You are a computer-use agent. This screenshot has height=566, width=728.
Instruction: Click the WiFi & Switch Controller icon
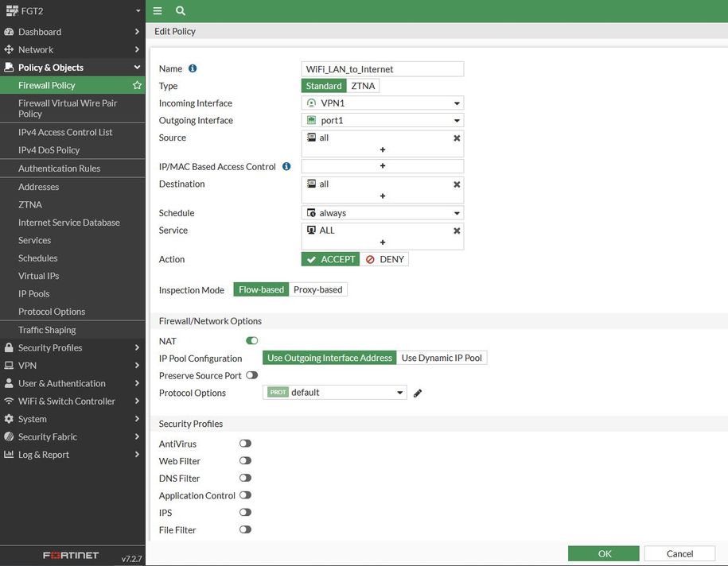point(9,401)
